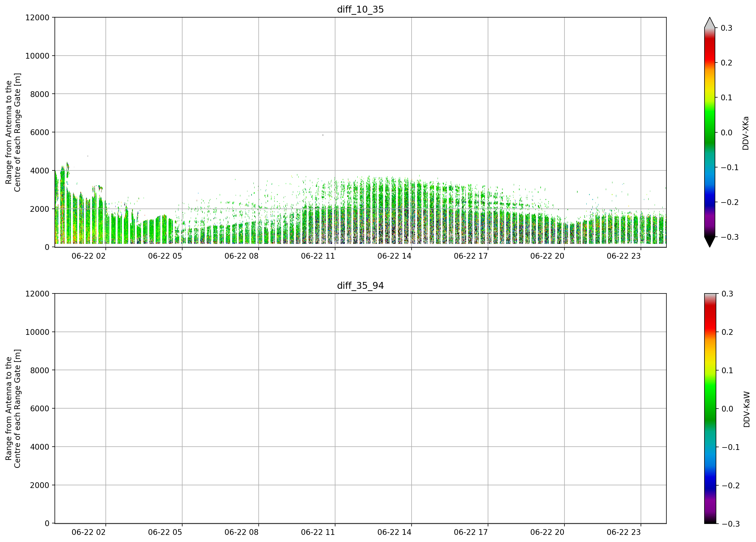Viewport: 756px width, 542px height.
Task: Click the 0.0 tick on DDV-XKa colorbar
Action: click(726, 133)
